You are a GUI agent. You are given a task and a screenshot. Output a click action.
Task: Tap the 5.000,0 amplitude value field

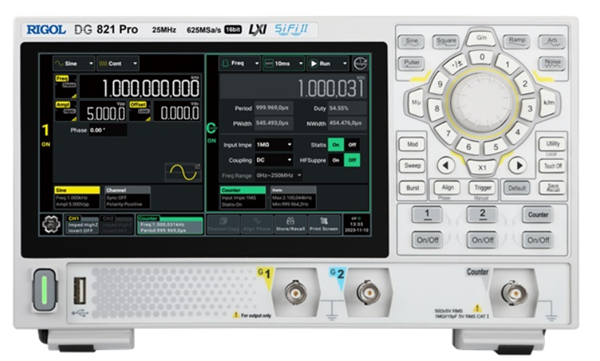(x=103, y=112)
